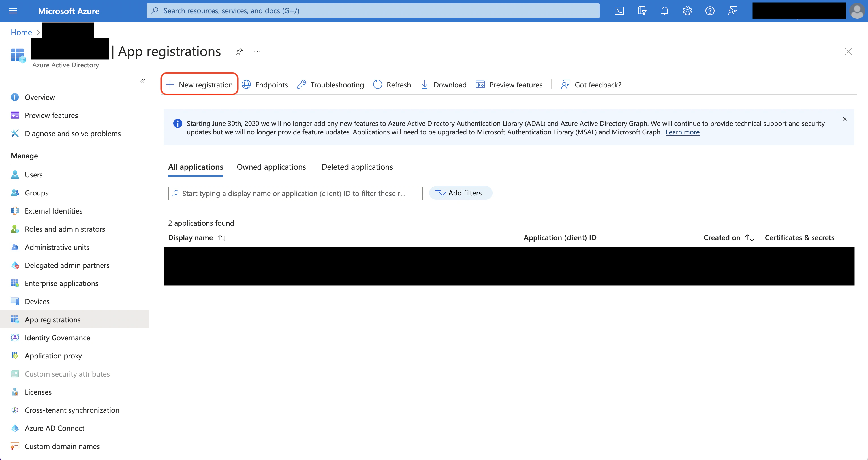Go to the Home breadcrumb
The height and width of the screenshot is (460, 868).
(x=21, y=32)
